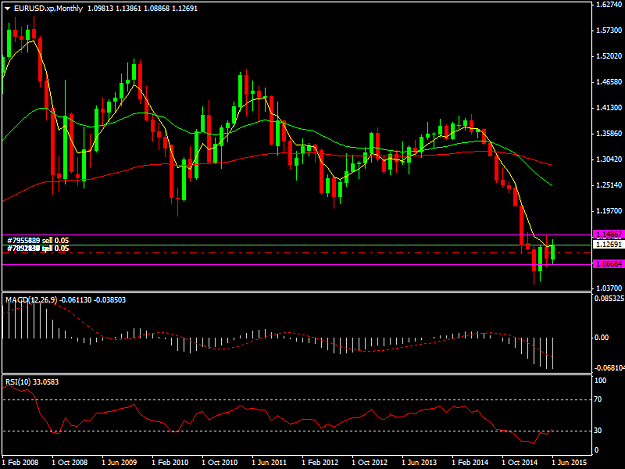This screenshot has width=625, height=469.
Task: Click the current price label 1.12691 on axis
Action: [609, 244]
